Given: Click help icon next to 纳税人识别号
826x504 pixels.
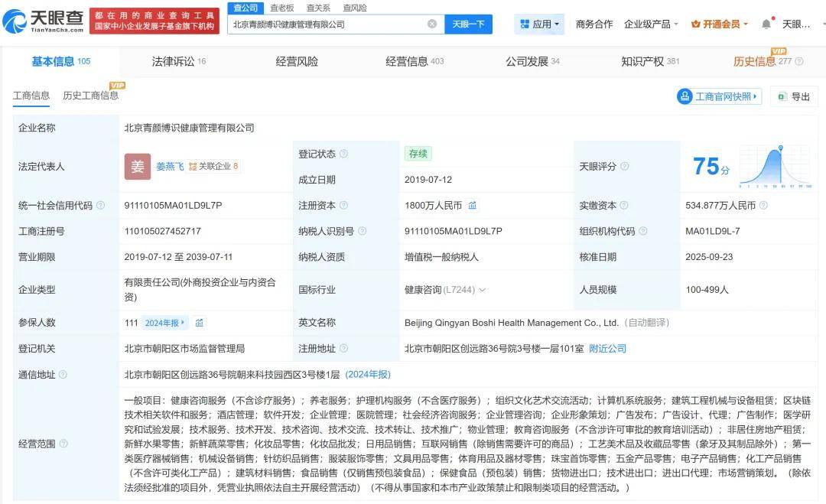Looking at the screenshot, I should pyautogui.click(x=362, y=231).
